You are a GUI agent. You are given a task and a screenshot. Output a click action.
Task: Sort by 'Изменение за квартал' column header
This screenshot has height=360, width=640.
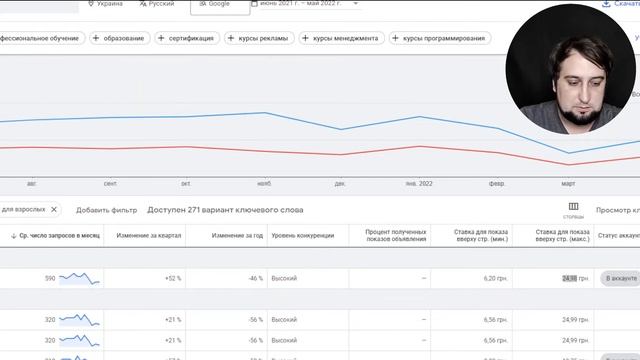[149, 236]
